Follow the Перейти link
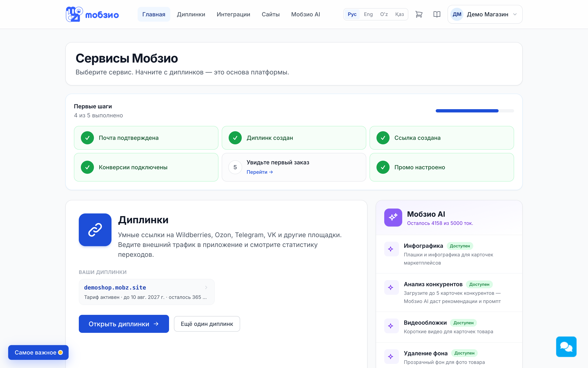This screenshot has width=588, height=368. click(x=260, y=172)
